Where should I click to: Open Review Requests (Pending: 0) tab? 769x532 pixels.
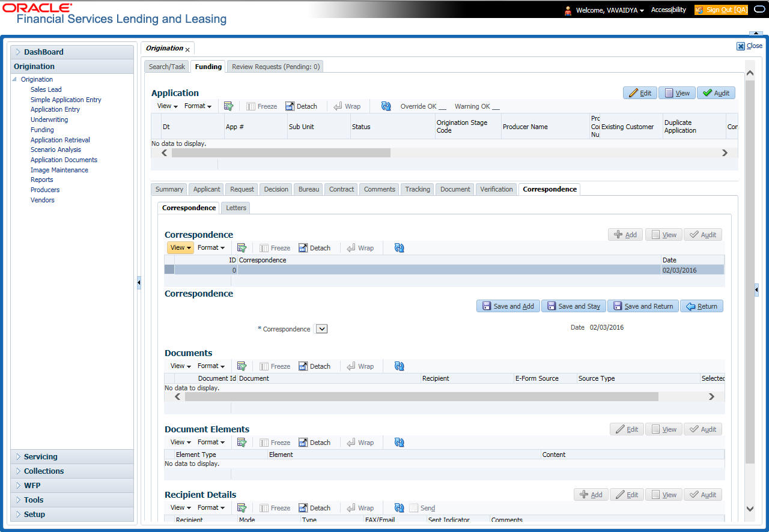276,67
